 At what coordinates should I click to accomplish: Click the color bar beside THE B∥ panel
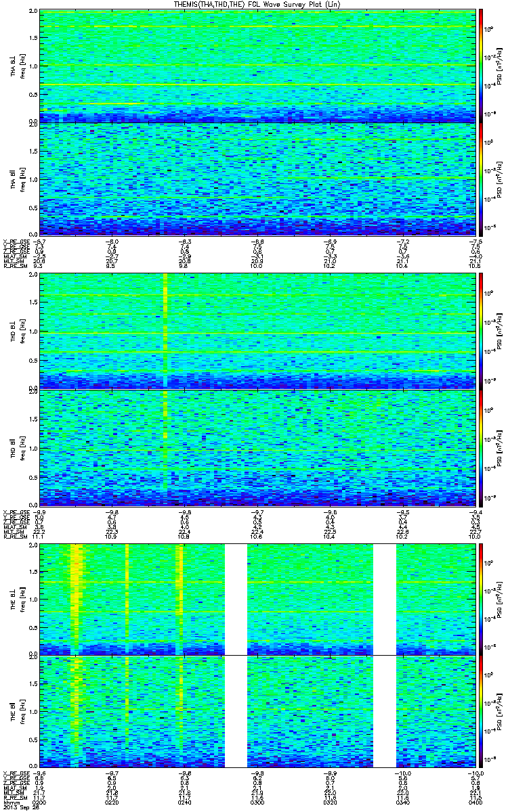[481, 712]
